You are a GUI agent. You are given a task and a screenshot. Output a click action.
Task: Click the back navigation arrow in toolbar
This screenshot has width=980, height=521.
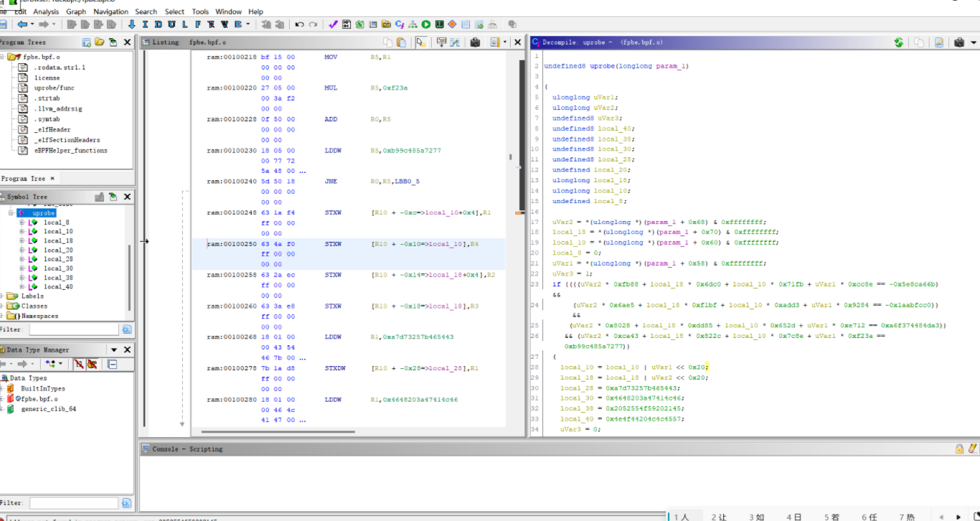click(22, 24)
